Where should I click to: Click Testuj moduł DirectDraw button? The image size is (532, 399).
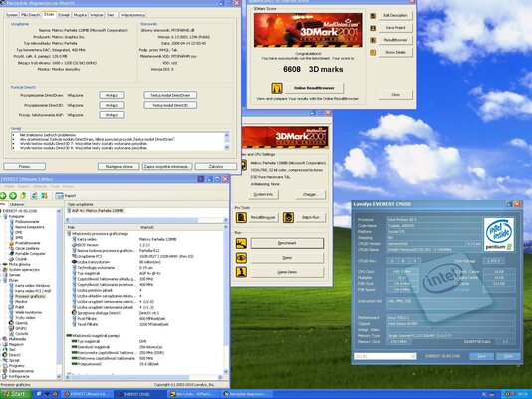pyautogui.click(x=170, y=95)
